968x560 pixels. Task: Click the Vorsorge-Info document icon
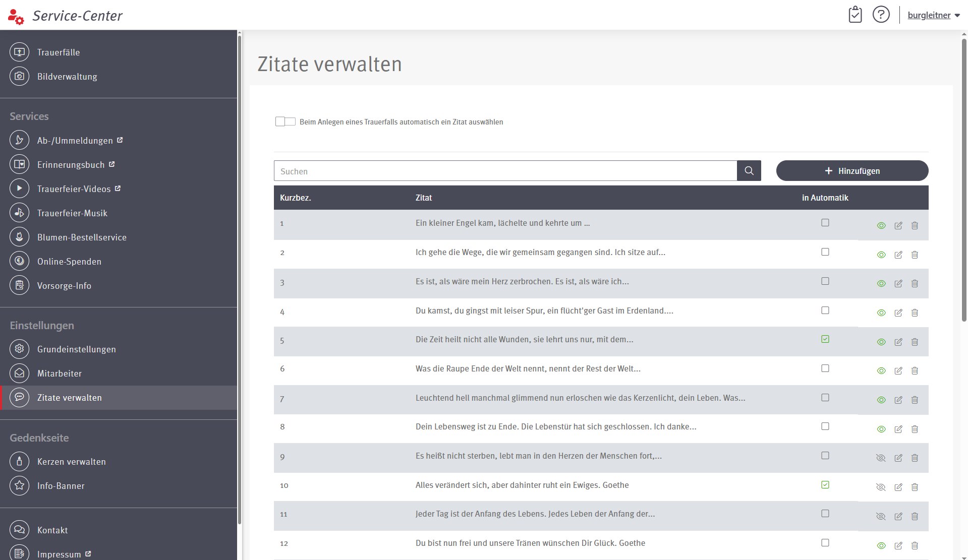(x=19, y=285)
